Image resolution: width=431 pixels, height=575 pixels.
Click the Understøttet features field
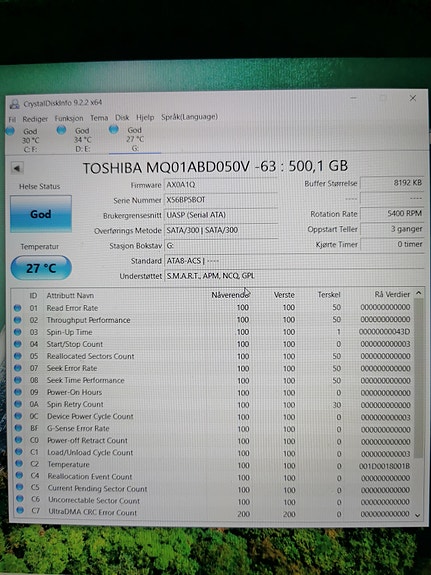(293, 276)
